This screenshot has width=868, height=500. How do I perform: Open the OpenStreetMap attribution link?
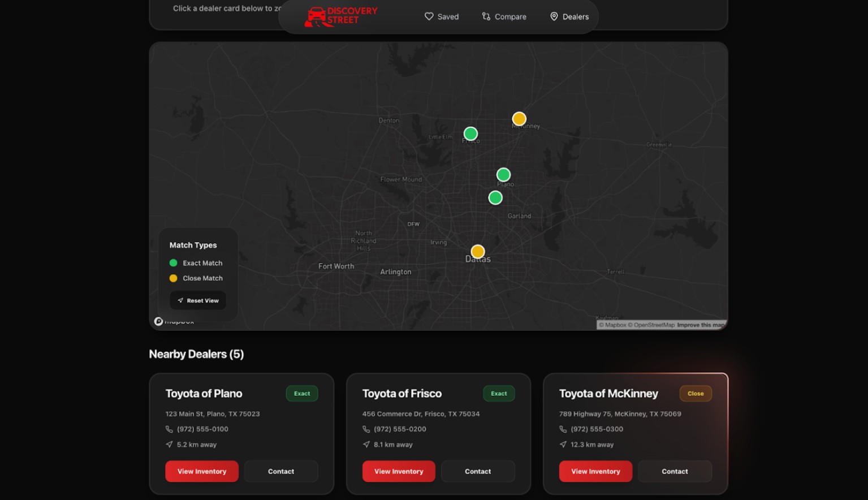[x=651, y=325]
